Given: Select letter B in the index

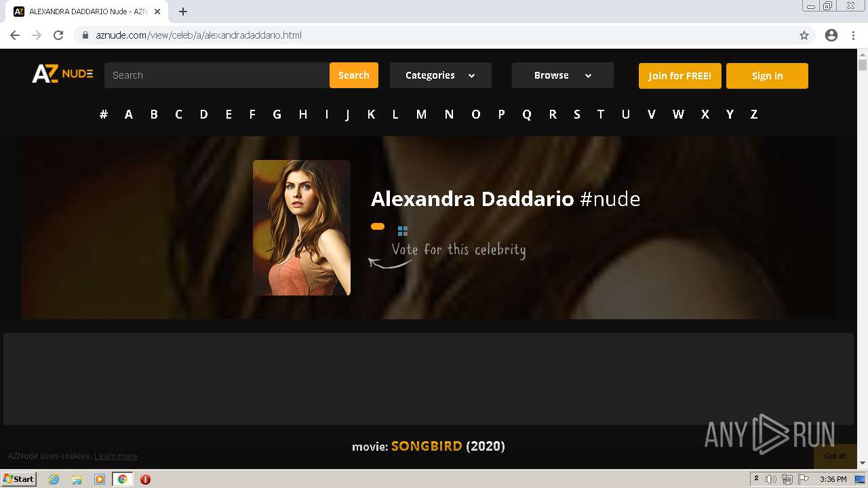Looking at the screenshot, I should tap(154, 115).
